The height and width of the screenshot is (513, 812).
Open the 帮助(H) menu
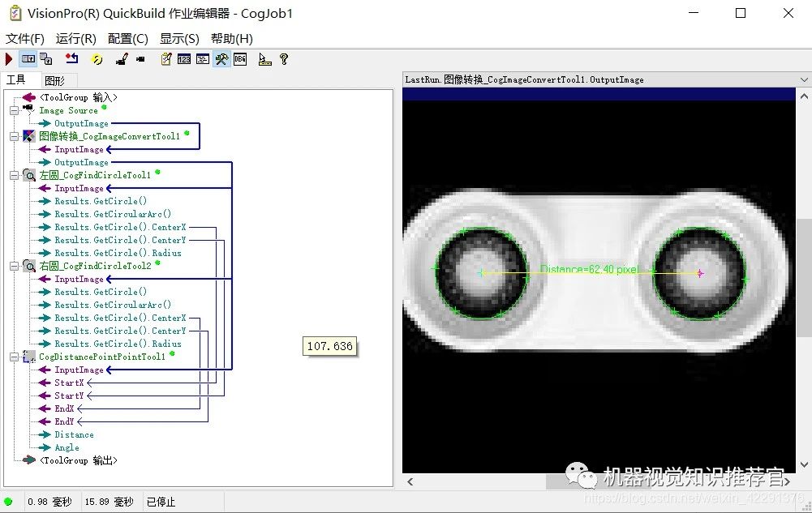232,39
